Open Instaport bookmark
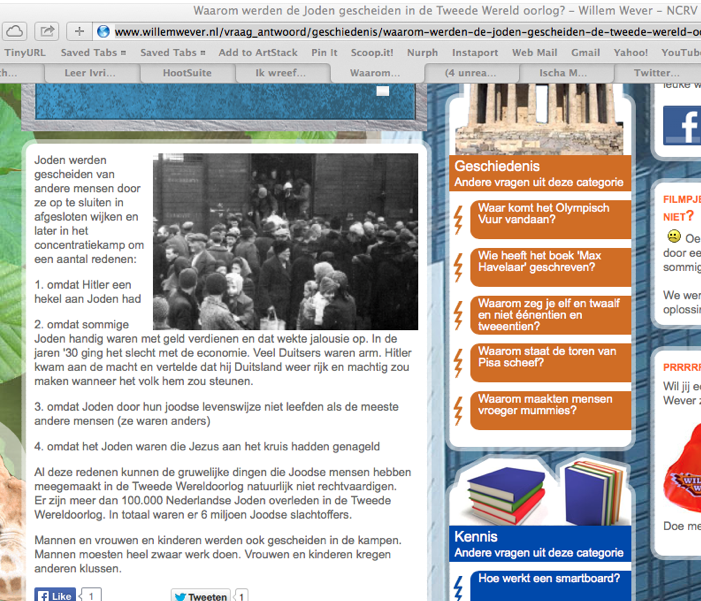This screenshot has height=601, width=701. [475, 53]
